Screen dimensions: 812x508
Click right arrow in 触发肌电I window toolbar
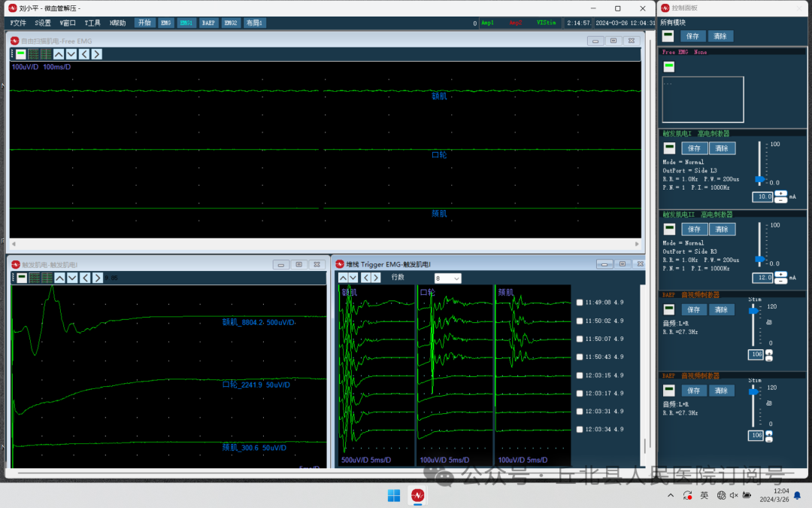[98, 278]
